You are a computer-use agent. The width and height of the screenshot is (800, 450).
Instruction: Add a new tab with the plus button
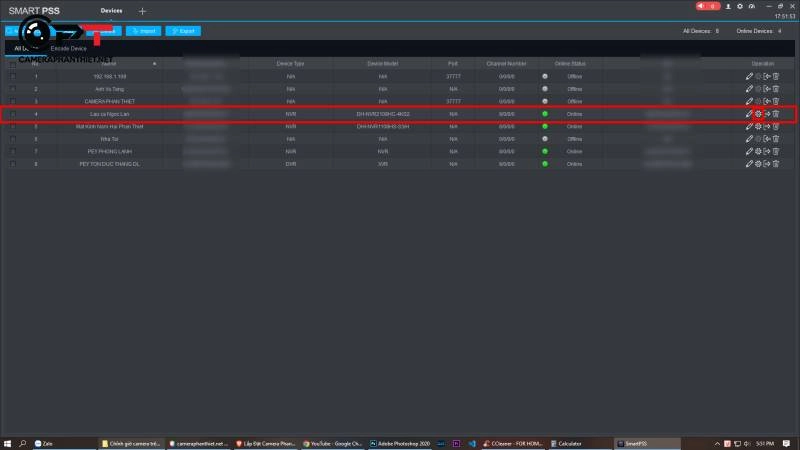[142, 10]
